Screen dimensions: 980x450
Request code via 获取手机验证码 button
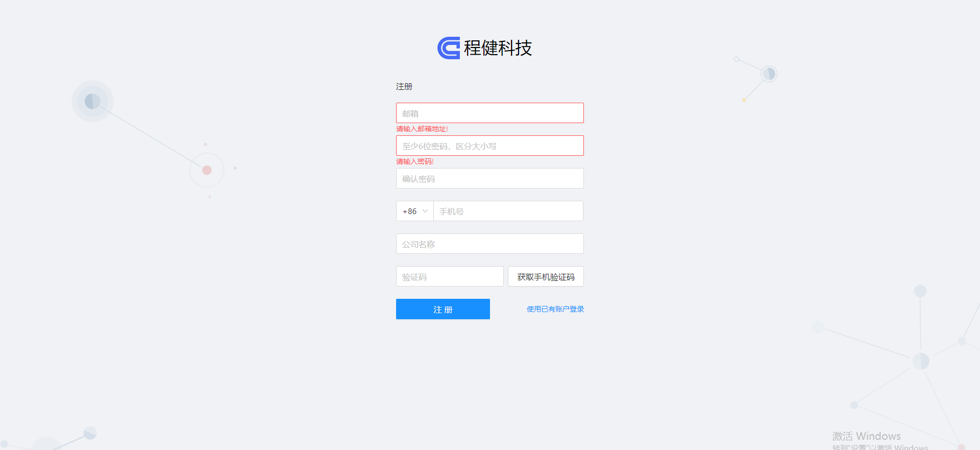[546, 276]
